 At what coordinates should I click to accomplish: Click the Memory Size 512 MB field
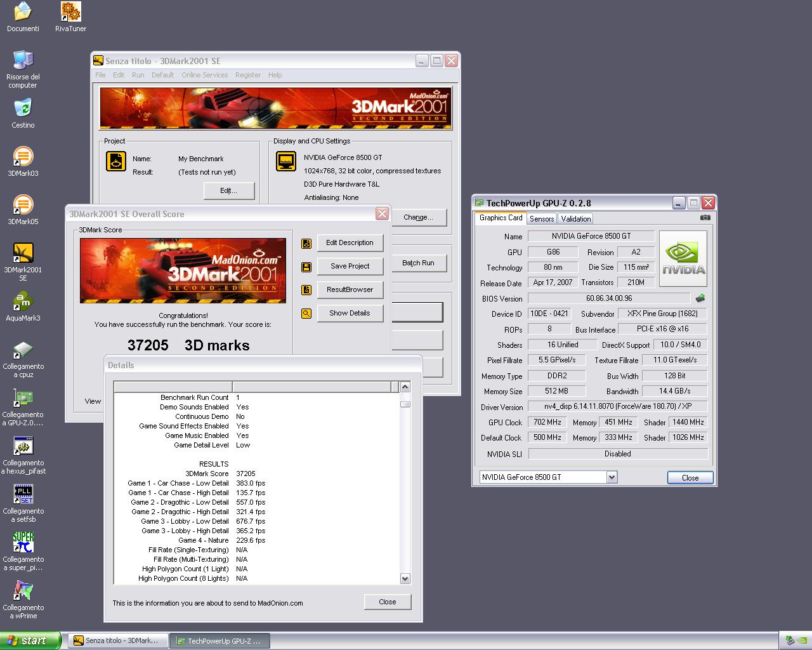pos(556,391)
